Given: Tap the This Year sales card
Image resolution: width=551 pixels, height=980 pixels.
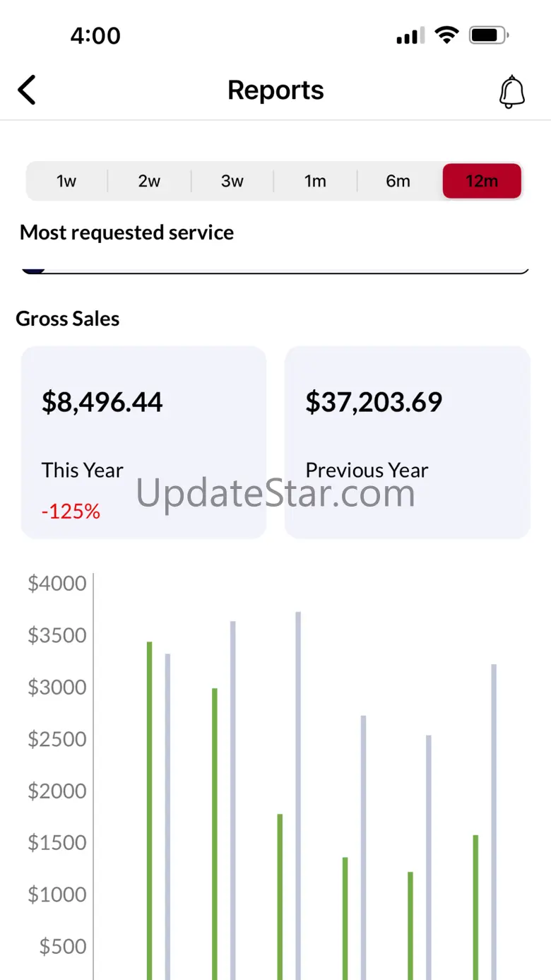Looking at the screenshot, I should point(143,442).
